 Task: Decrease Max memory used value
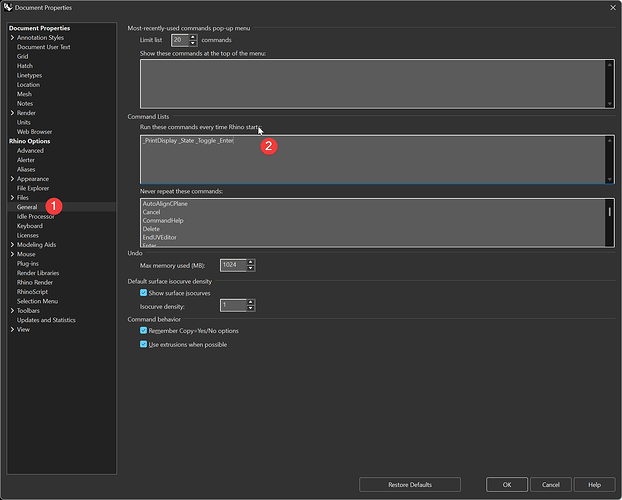tap(250, 268)
